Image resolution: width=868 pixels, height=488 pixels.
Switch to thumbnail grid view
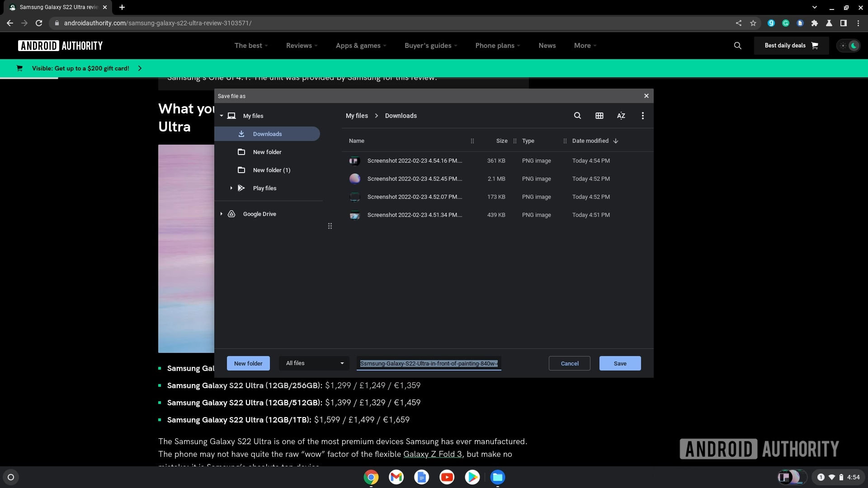[x=599, y=116]
